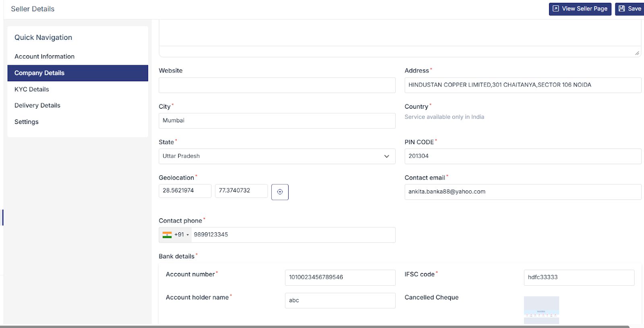Click the Contact email input field
644x328 pixels.
point(522,192)
